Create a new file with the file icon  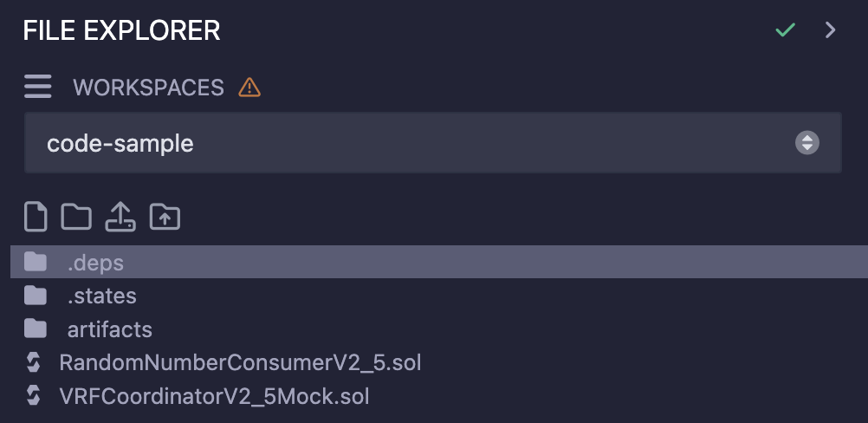(x=36, y=216)
